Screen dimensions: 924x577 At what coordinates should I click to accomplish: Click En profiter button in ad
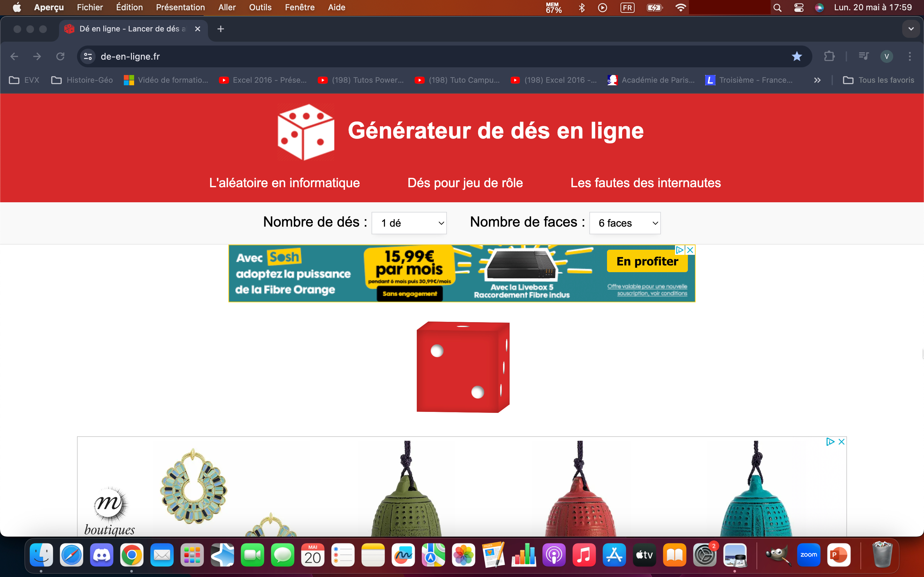click(x=647, y=261)
